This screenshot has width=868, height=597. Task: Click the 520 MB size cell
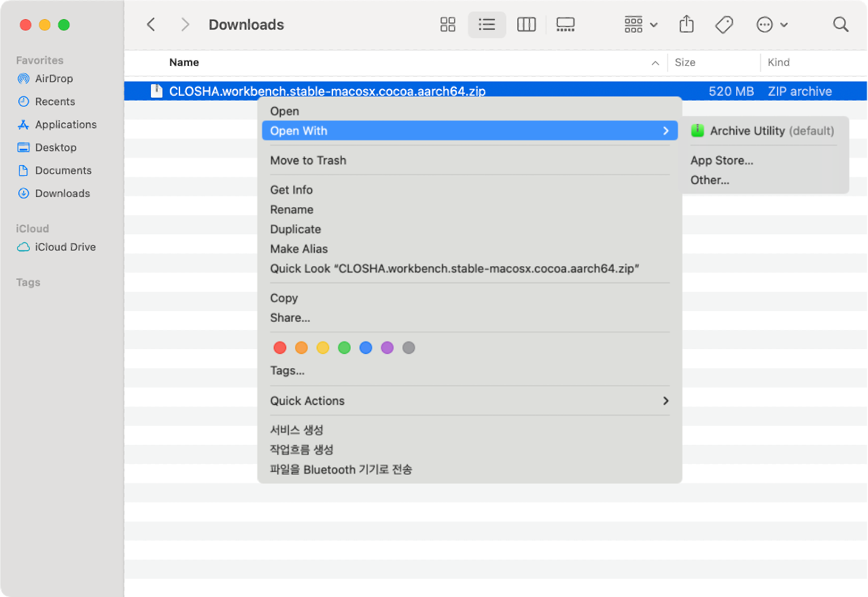coord(731,91)
